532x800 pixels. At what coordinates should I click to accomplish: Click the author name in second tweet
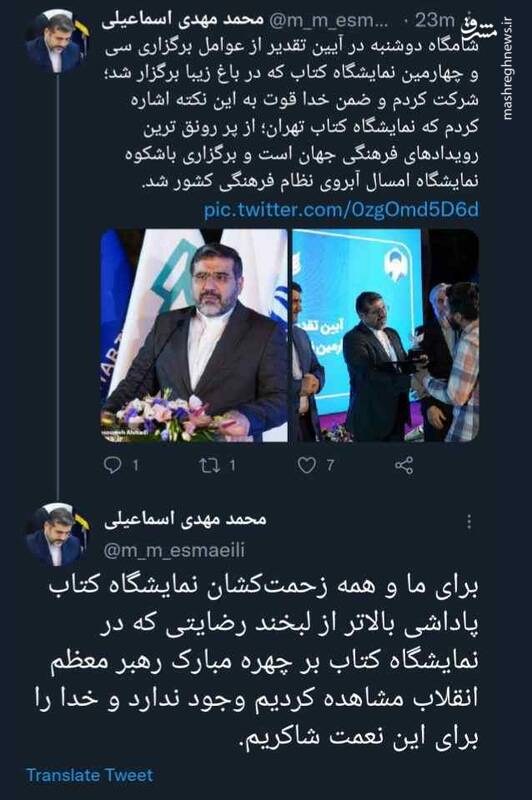point(185,519)
